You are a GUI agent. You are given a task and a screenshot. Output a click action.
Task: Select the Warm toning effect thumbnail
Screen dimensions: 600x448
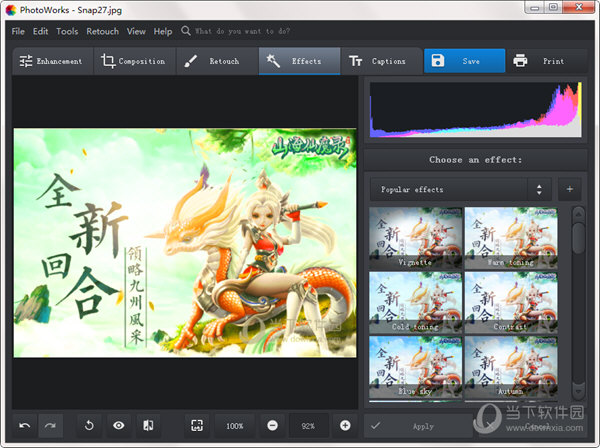point(511,238)
